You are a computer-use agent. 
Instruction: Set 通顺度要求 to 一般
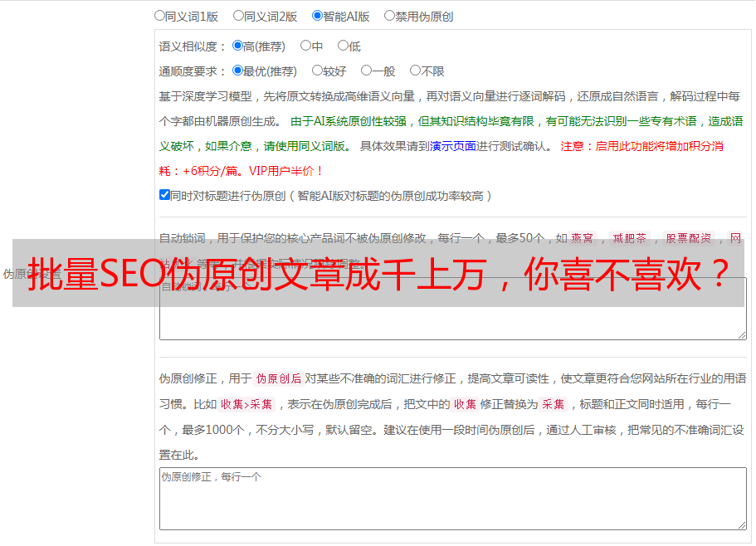[x=367, y=71]
